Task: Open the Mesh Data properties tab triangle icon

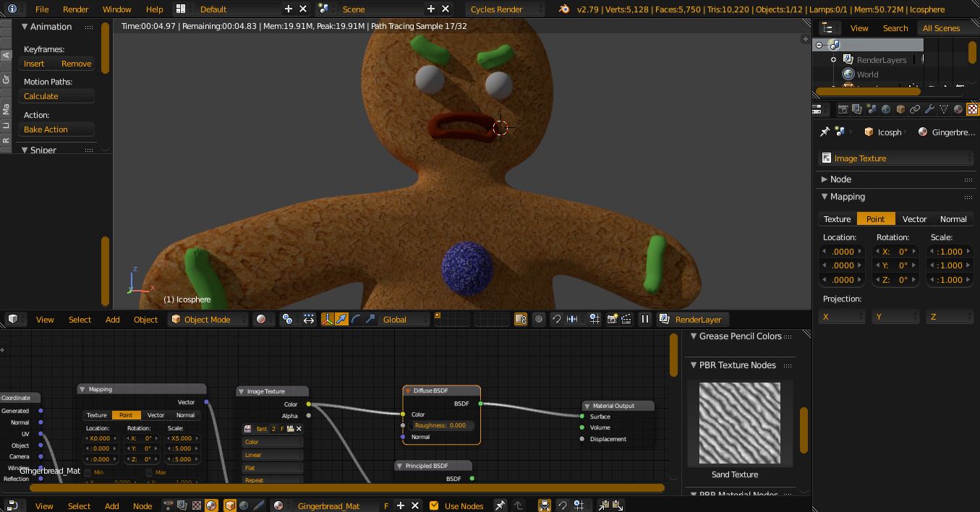Action: pos(944,109)
